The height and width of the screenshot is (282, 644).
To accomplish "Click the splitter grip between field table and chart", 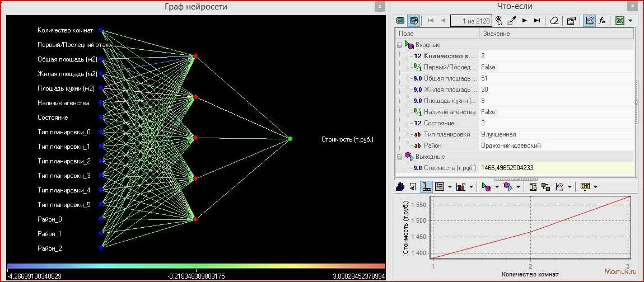I will pyautogui.click(x=515, y=179).
